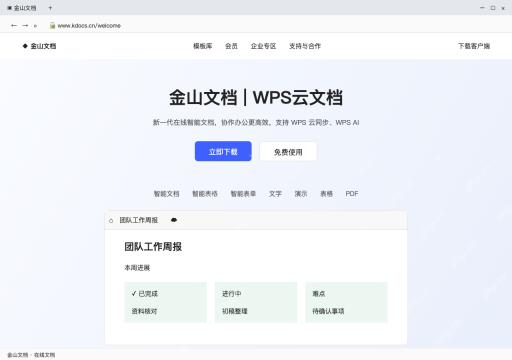The height and width of the screenshot is (360, 512).
Task: Click the browser back arrow
Action: 14,25
